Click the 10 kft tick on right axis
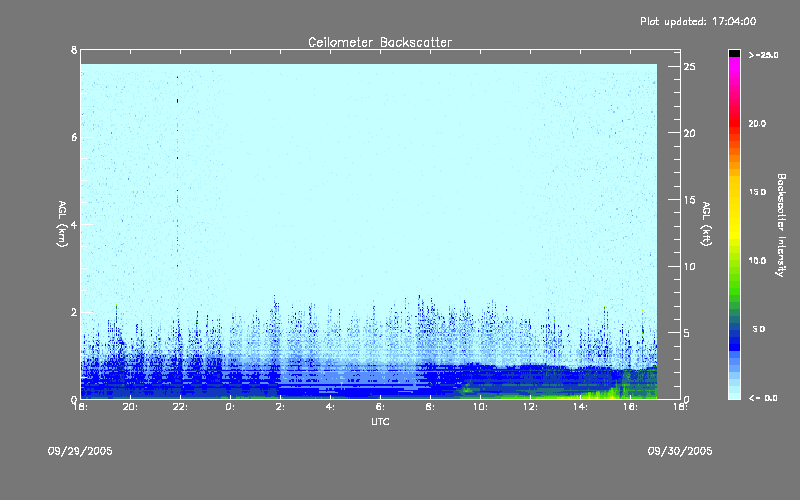 tap(689, 266)
